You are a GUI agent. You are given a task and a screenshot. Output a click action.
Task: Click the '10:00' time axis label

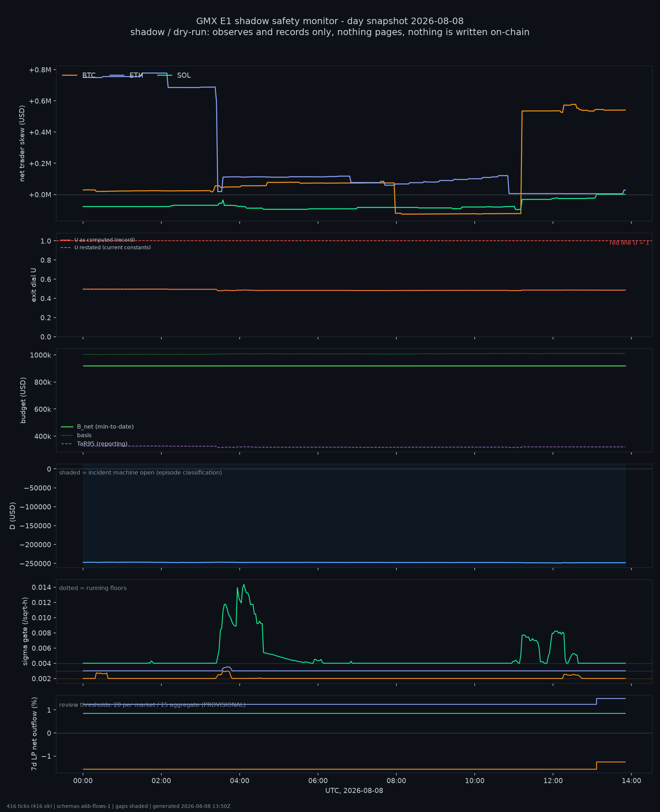click(474, 781)
